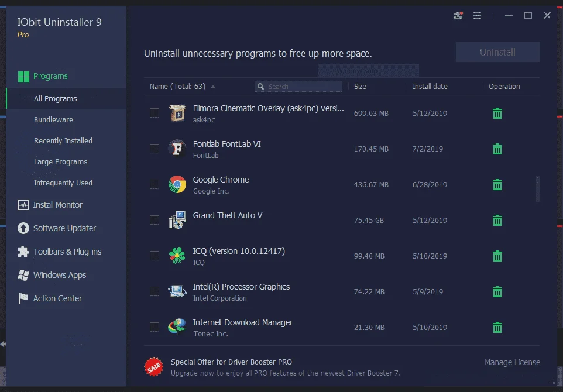Viewport: 563px width, 392px height.
Task: Check the Intel(R) Processor Graphics checkbox
Action: [x=155, y=291]
